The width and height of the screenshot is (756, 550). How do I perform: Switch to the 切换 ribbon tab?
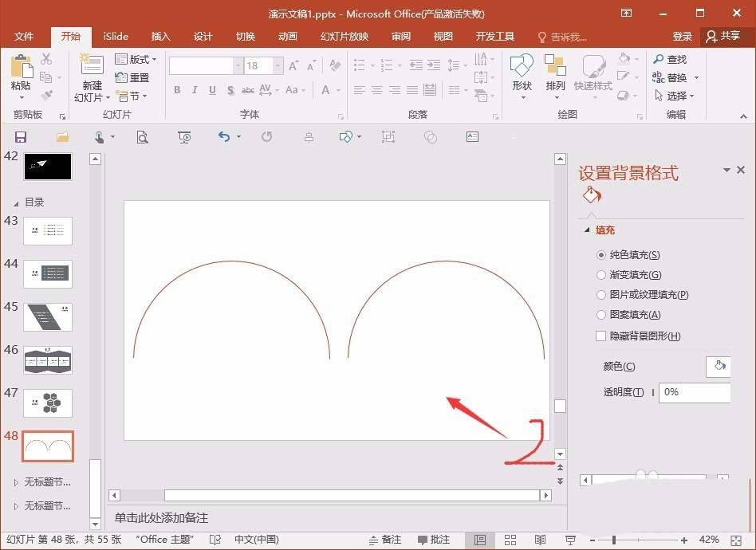point(245,36)
